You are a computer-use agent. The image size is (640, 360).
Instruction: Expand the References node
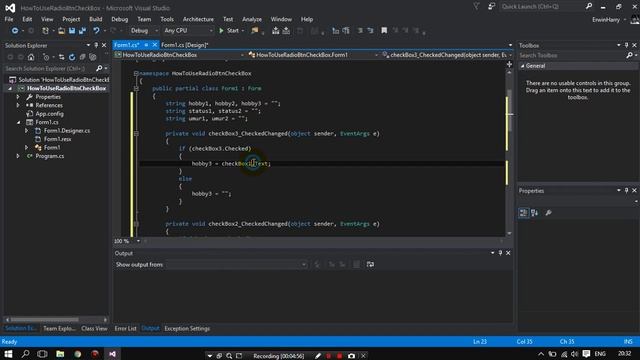pyautogui.click(x=18, y=105)
